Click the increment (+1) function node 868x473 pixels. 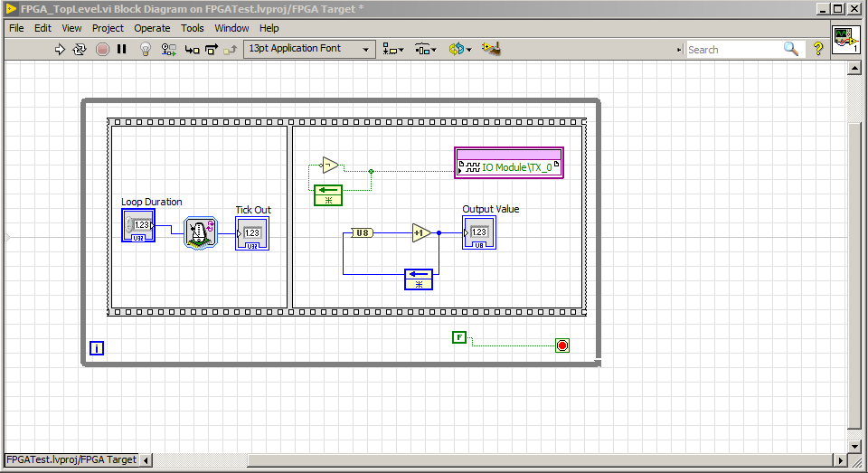pos(420,233)
